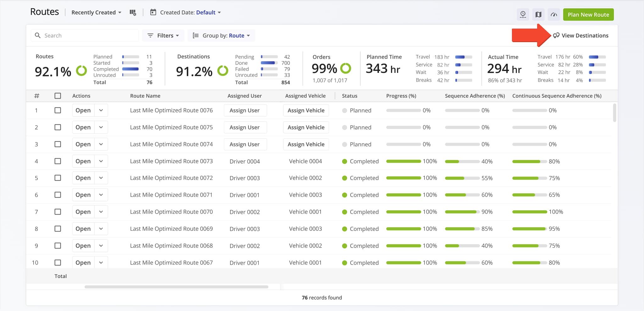Viewport: 644px width, 311px height.
Task: Click the 100% progress bar for route 0070
Action: (404, 211)
